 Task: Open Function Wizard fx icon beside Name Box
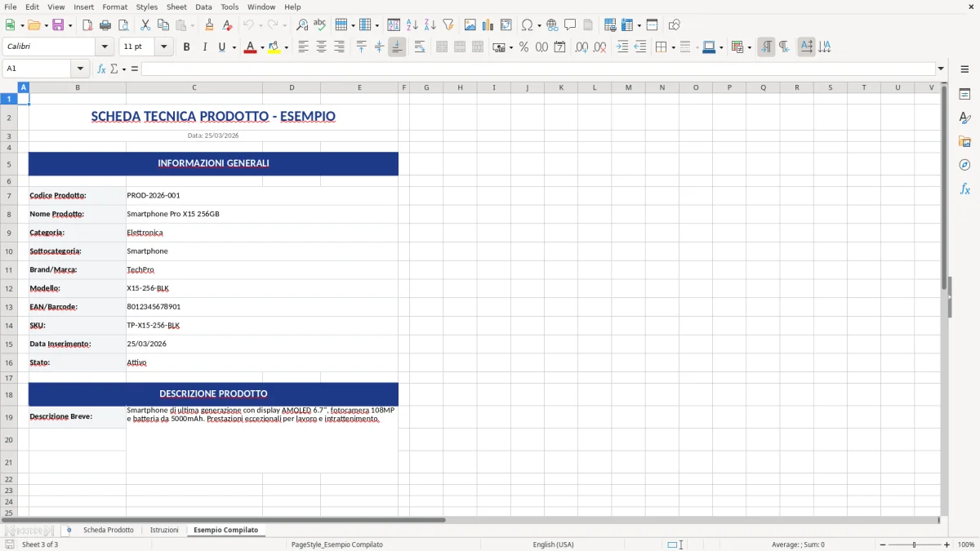101,69
